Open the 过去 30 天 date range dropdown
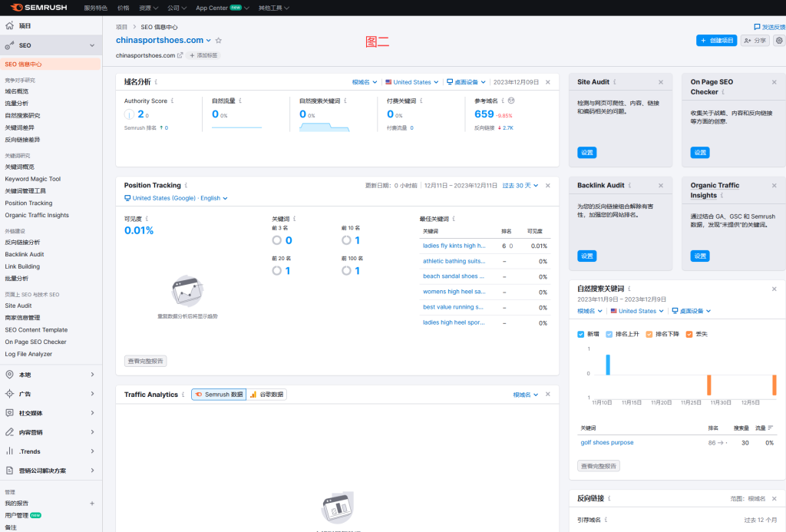 pyautogui.click(x=520, y=186)
